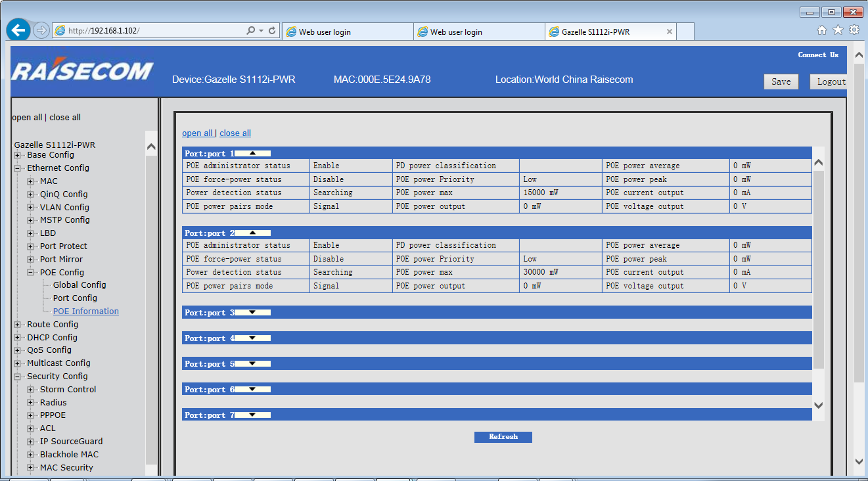Click sidebar scrollbar up arrow
Screen dimensions: 868x481
tap(151, 147)
